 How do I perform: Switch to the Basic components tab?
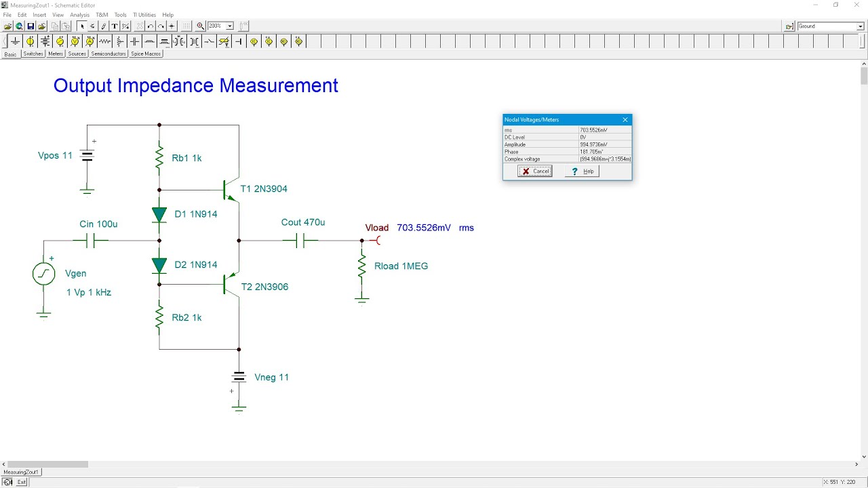(x=10, y=54)
